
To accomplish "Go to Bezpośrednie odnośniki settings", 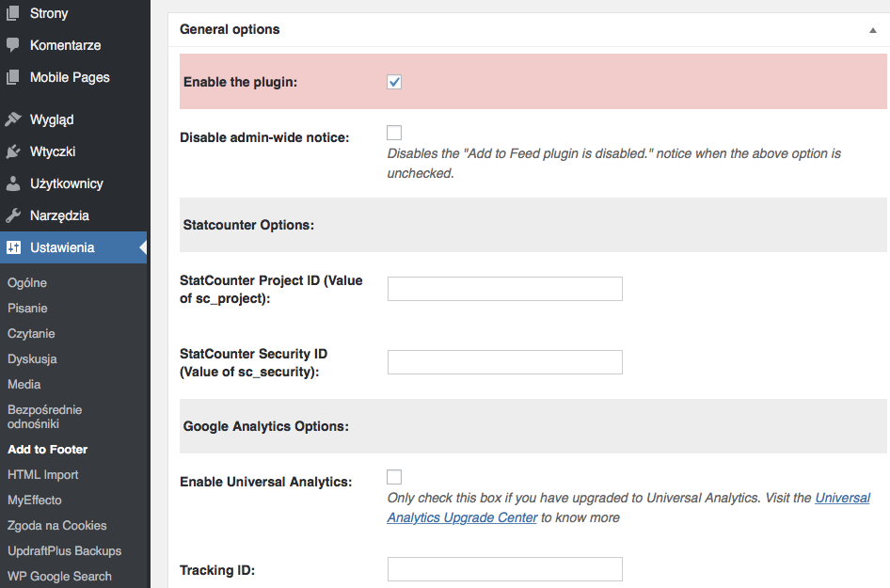I will click(45, 417).
